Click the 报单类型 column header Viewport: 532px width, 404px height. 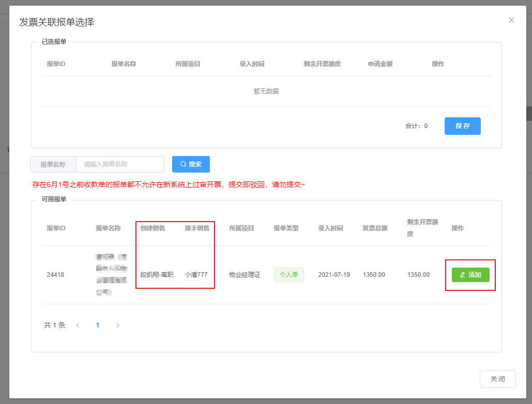pyautogui.click(x=286, y=228)
